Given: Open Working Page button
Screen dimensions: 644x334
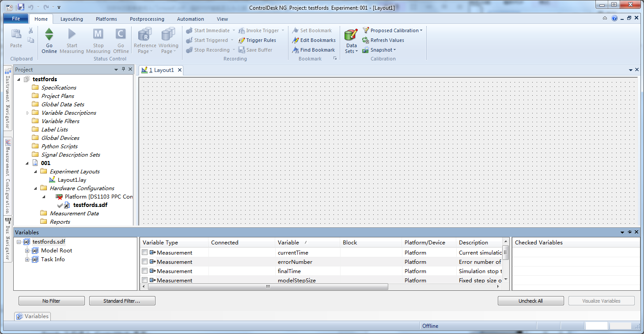Looking at the screenshot, I should 168,41.
